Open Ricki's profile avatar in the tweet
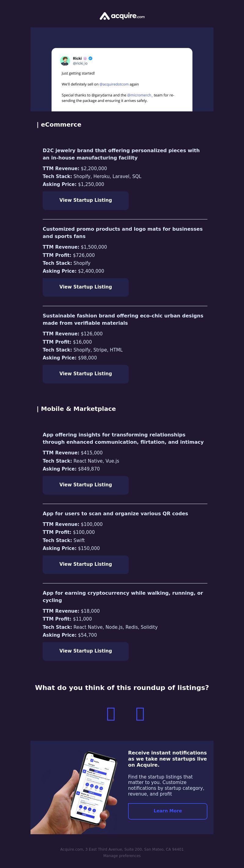This screenshot has height=868, width=244. click(65, 61)
